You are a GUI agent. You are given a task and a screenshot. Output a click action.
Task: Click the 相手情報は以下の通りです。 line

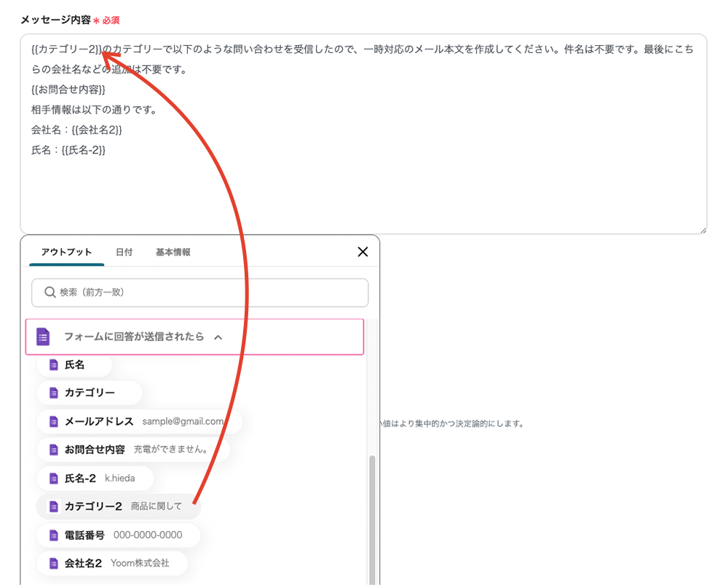(x=95, y=110)
